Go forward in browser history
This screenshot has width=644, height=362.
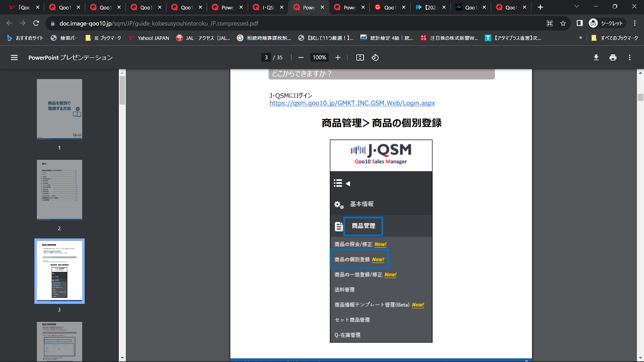pos(23,23)
